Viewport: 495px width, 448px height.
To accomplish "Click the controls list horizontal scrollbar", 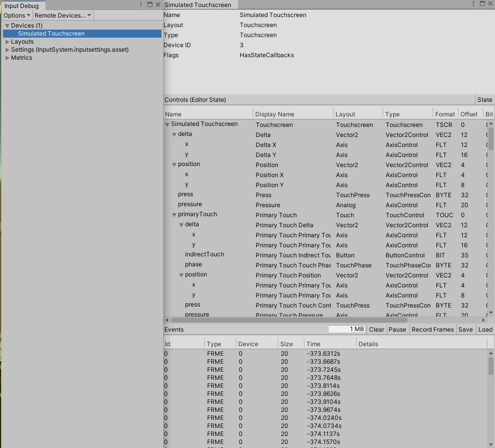I will (x=289, y=320).
